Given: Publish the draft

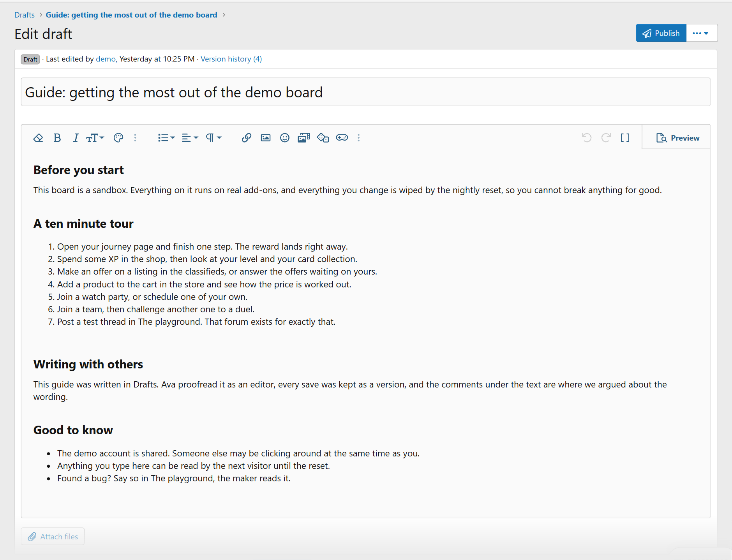Looking at the screenshot, I should (661, 33).
